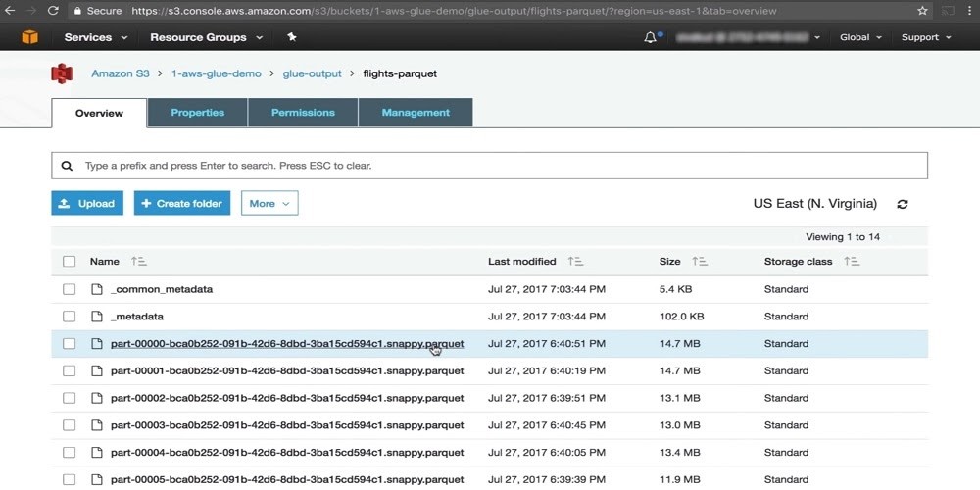Click the AWS cube logo icon

point(29,37)
